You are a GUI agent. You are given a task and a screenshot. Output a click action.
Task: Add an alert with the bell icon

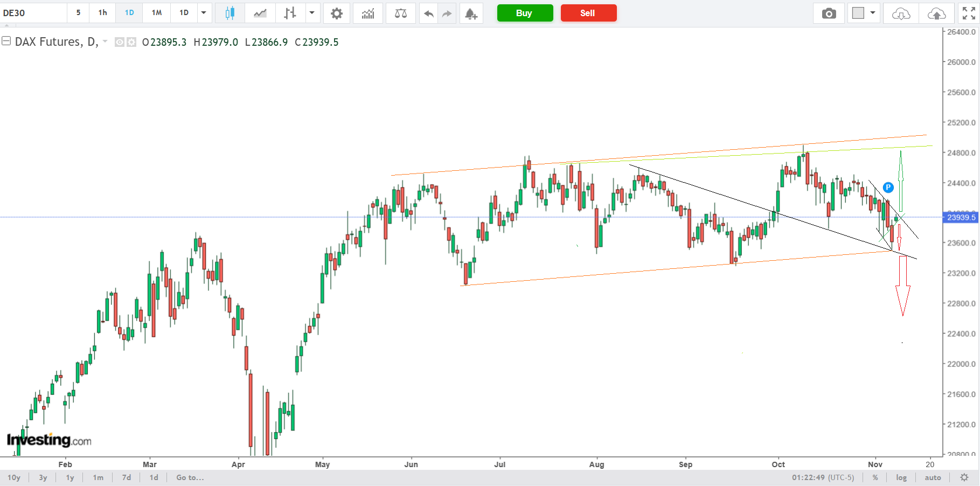471,13
